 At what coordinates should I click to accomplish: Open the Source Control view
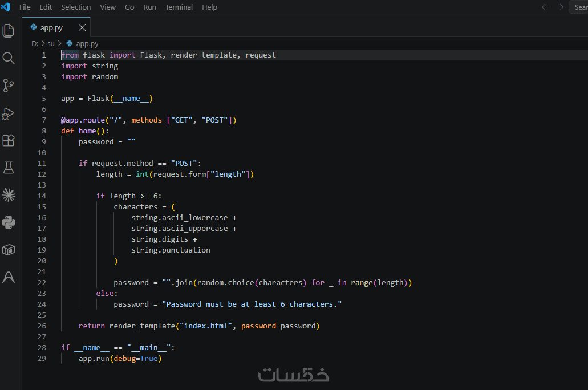[x=8, y=86]
